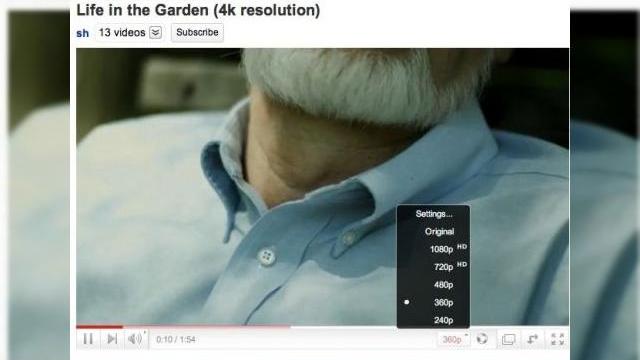Click the annotations toggle icon in player
640x360 pixels.
482,339
